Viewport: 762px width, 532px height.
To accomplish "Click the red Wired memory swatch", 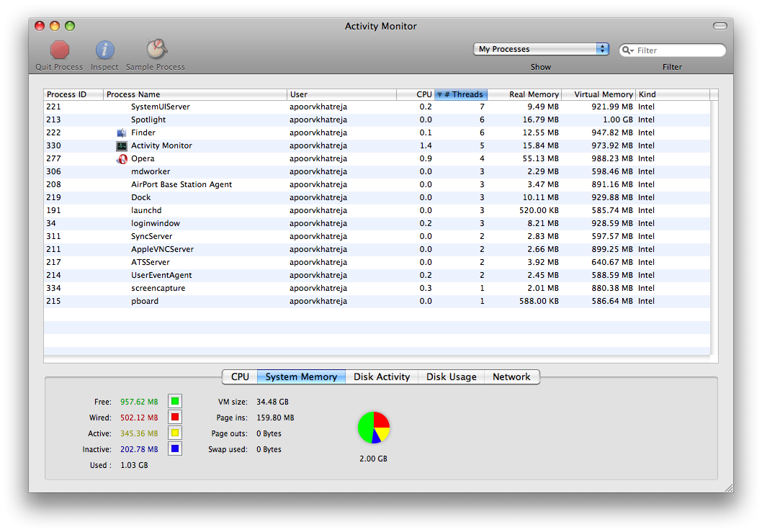I will 175,418.
